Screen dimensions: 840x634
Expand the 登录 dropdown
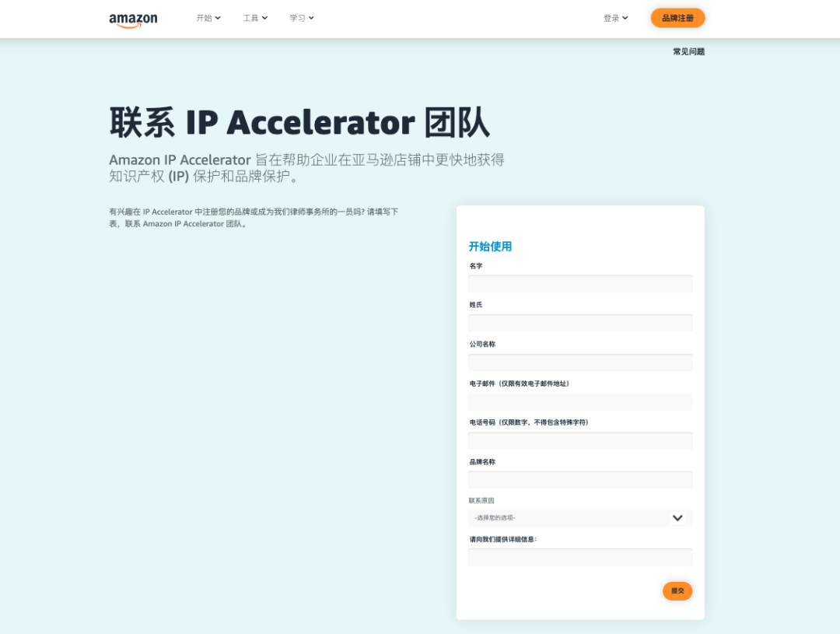click(x=615, y=18)
